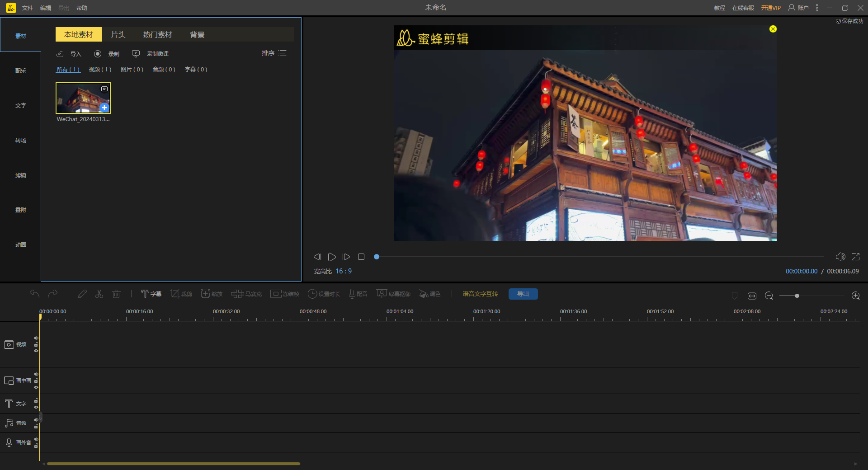This screenshot has height=470, width=868.
Task: Click the blue 导出 export button
Action: [523, 294]
